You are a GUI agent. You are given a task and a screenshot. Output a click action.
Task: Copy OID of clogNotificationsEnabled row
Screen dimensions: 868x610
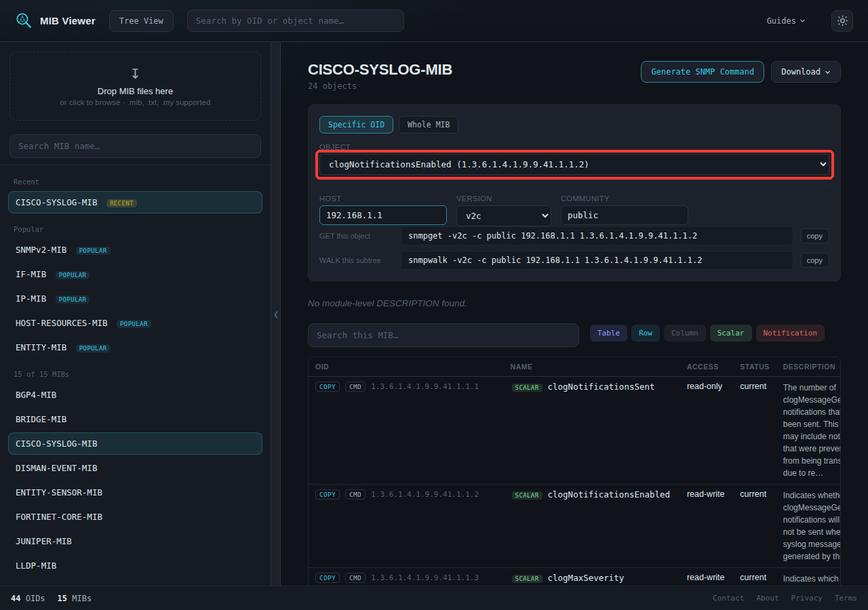pos(328,495)
